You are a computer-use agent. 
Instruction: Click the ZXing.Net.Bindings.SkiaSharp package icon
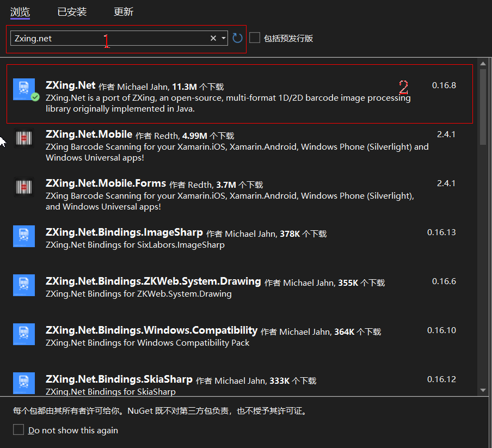(x=24, y=383)
